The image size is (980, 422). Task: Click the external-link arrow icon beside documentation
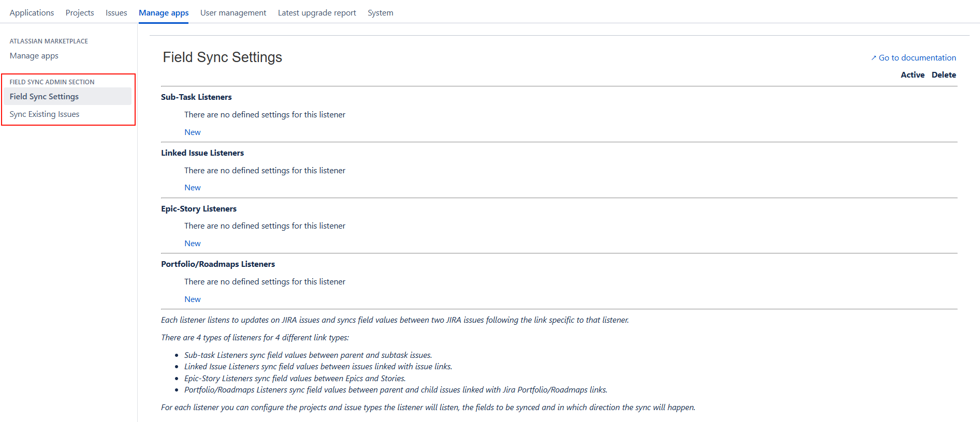(x=873, y=58)
